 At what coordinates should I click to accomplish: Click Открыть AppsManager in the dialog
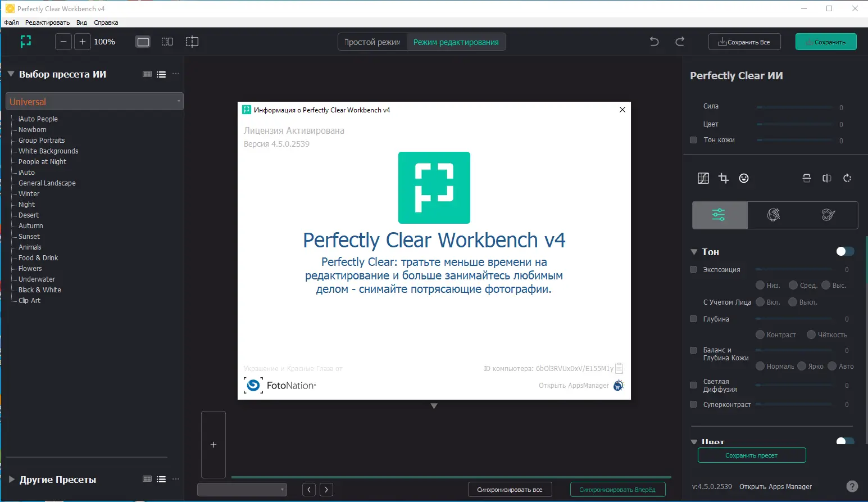pos(574,386)
